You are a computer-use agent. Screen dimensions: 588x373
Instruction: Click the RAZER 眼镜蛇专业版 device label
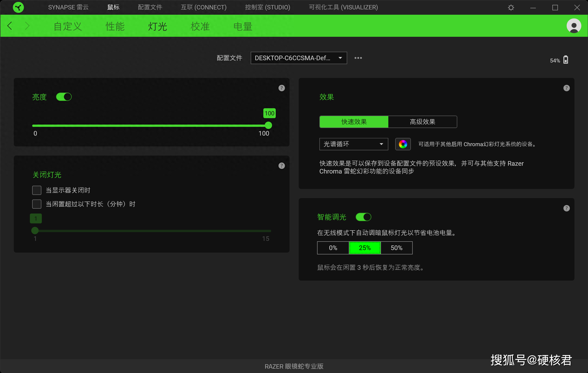(x=294, y=366)
